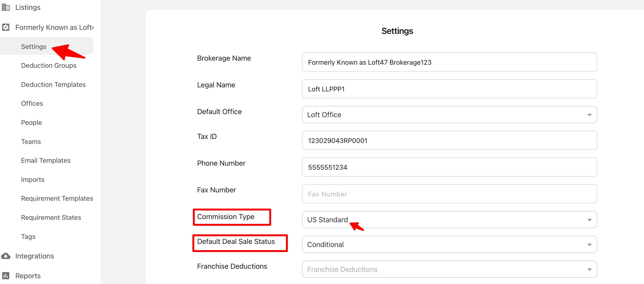Select Settings in the sidebar menu
This screenshot has height=284, width=644.
[x=34, y=47]
